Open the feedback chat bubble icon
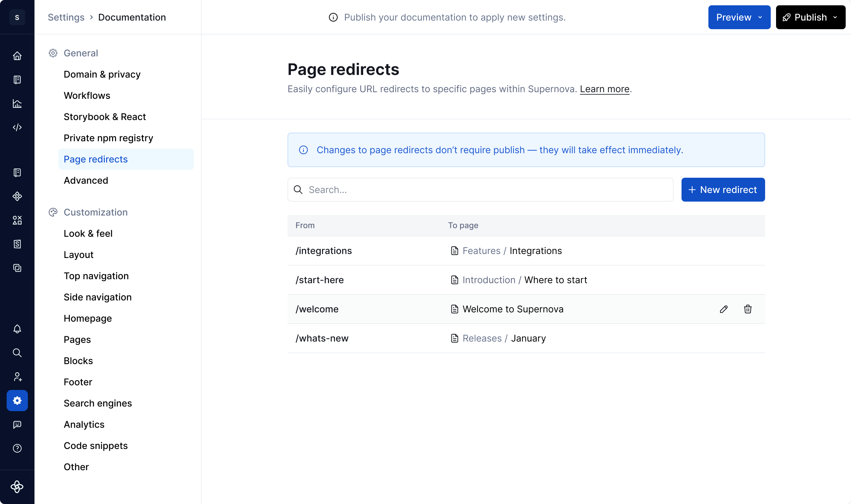 17,425
